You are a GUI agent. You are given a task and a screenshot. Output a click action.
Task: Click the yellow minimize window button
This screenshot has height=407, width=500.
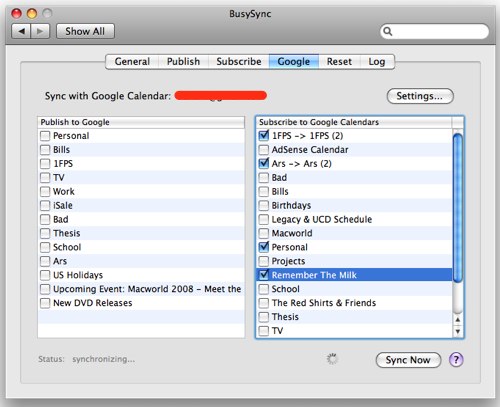[x=32, y=14]
